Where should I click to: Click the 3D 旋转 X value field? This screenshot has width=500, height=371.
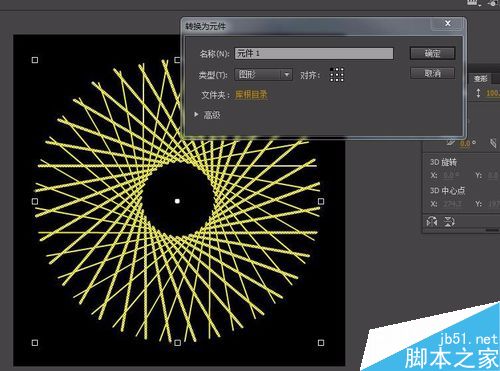click(451, 175)
